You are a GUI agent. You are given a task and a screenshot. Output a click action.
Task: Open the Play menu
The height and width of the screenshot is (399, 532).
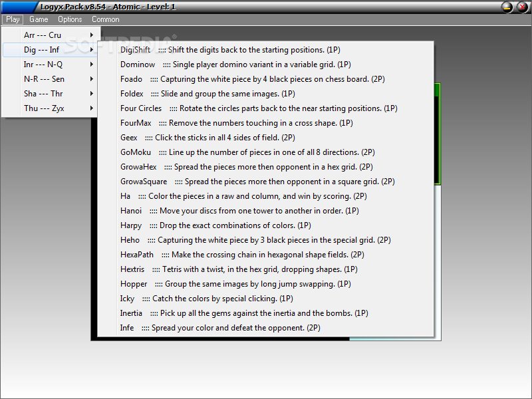pyautogui.click(x=13, y=19)
